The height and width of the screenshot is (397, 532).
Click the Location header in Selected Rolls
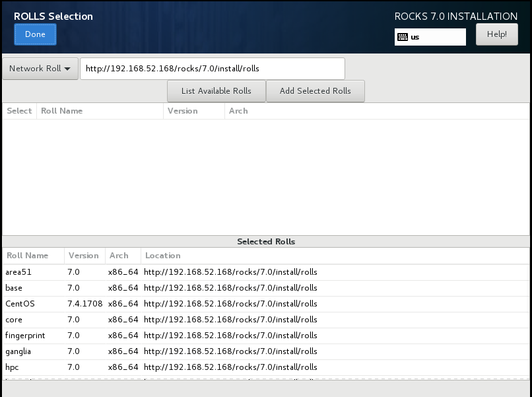pyautogui.click(x=335, y=256)
